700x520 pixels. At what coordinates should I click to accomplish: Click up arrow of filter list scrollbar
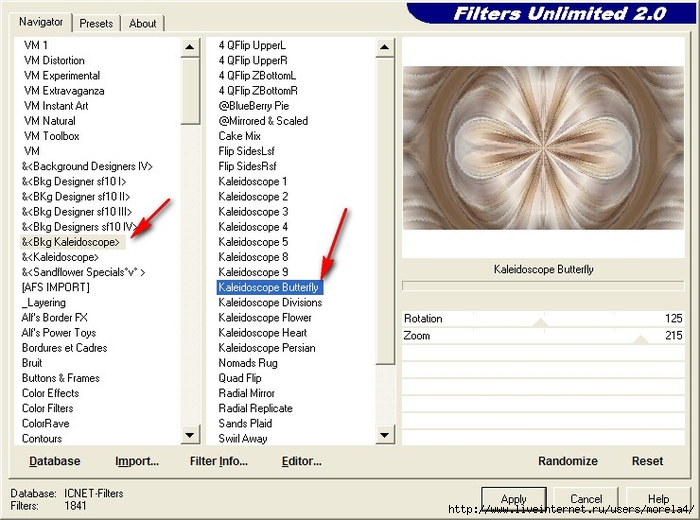tap(385, 47)
